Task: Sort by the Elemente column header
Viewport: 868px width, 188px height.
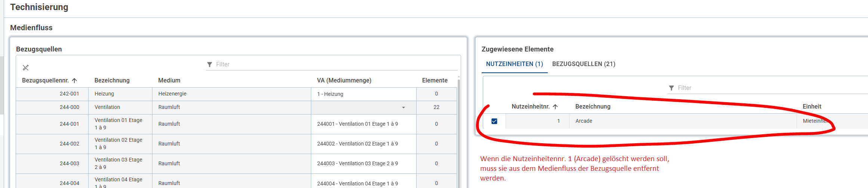Action: pos(435,81)
